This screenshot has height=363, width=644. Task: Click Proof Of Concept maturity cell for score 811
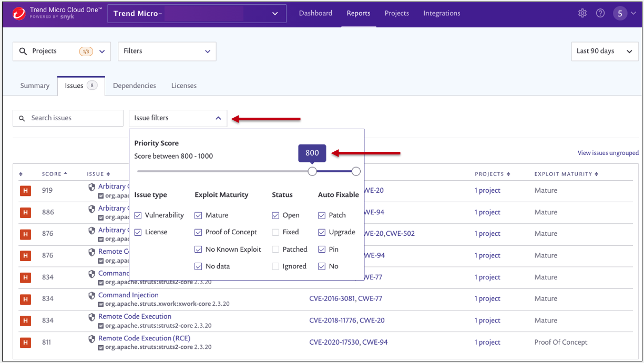(561, 343)
